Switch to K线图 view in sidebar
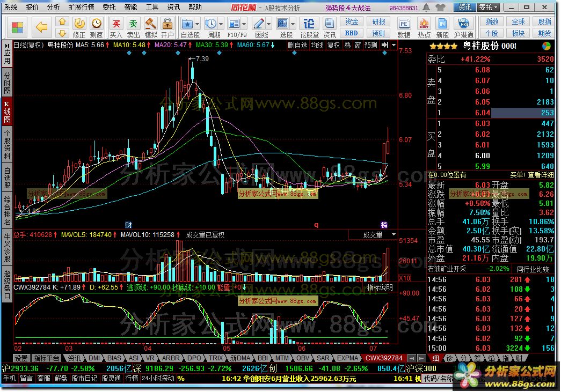561x392 pixels. tap(7, 111)
